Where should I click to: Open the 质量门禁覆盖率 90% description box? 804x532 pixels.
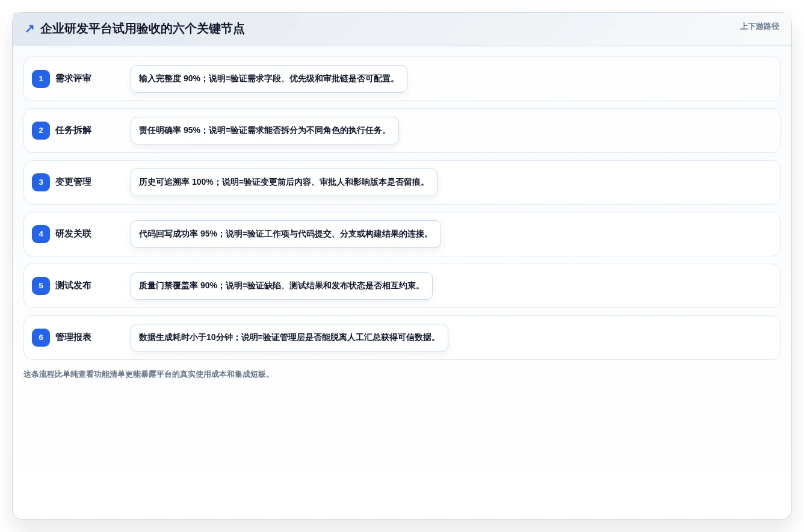point(282,286)
